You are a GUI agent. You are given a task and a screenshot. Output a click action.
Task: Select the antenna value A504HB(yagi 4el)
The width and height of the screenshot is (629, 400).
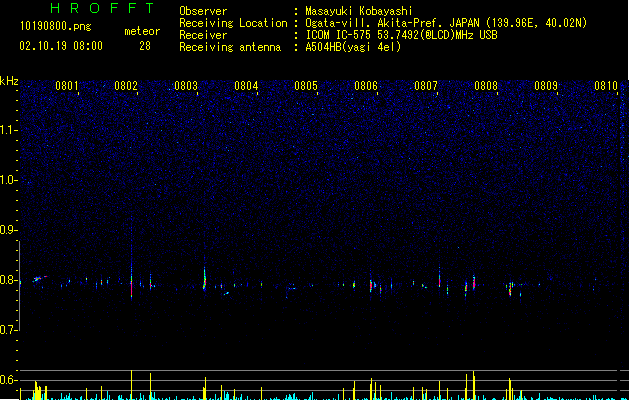(x=353, y=47)
